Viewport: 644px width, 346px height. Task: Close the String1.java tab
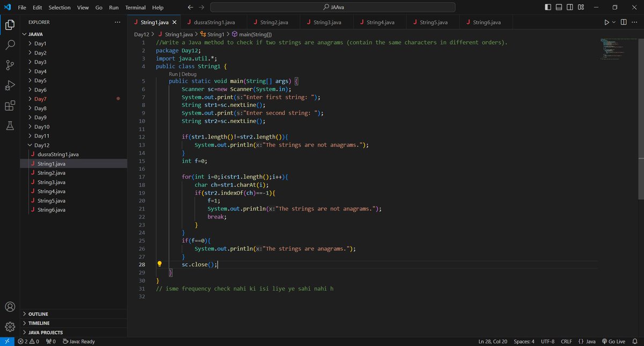175,22
